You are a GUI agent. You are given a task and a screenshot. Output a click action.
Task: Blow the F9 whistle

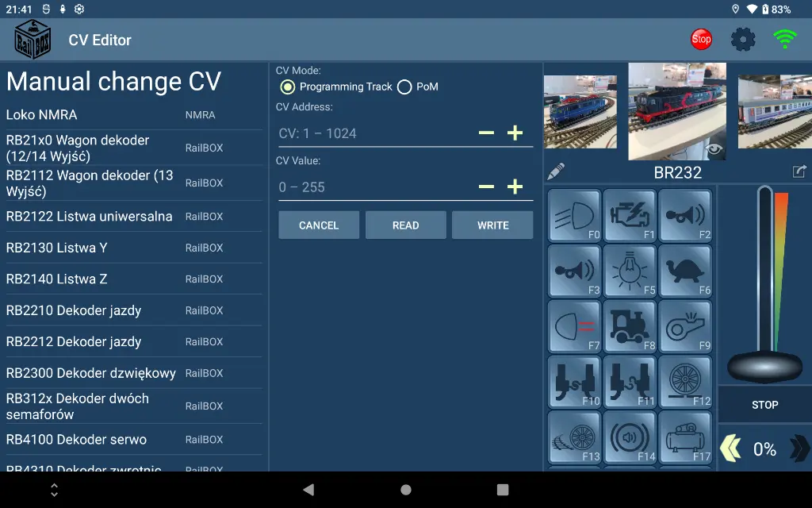(x=685, y=326)
